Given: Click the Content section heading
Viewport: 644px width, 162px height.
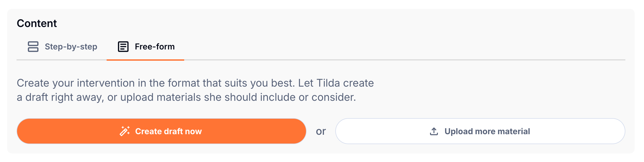Looking at the screenshot, I should pyautogui.click(x=37, y=24).
